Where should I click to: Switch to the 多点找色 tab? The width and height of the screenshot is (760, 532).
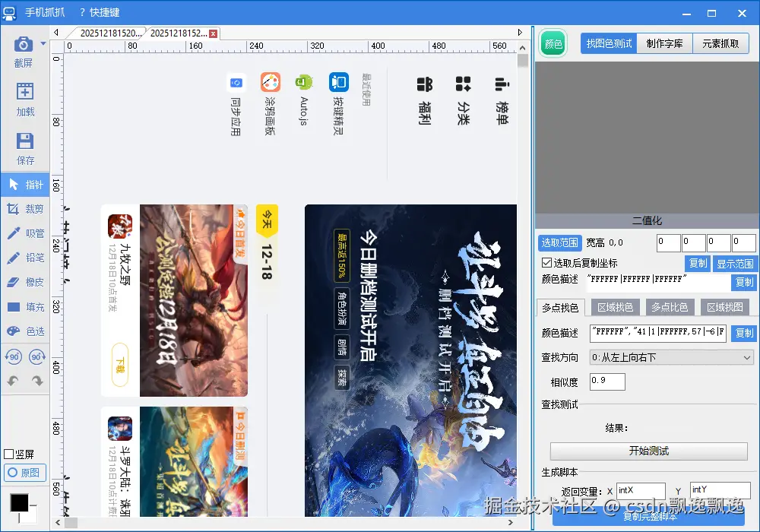(x=560, y=308)
